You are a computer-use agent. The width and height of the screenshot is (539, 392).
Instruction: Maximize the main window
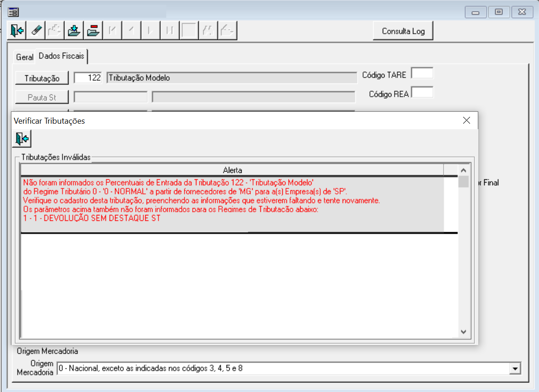coord(498,12)
